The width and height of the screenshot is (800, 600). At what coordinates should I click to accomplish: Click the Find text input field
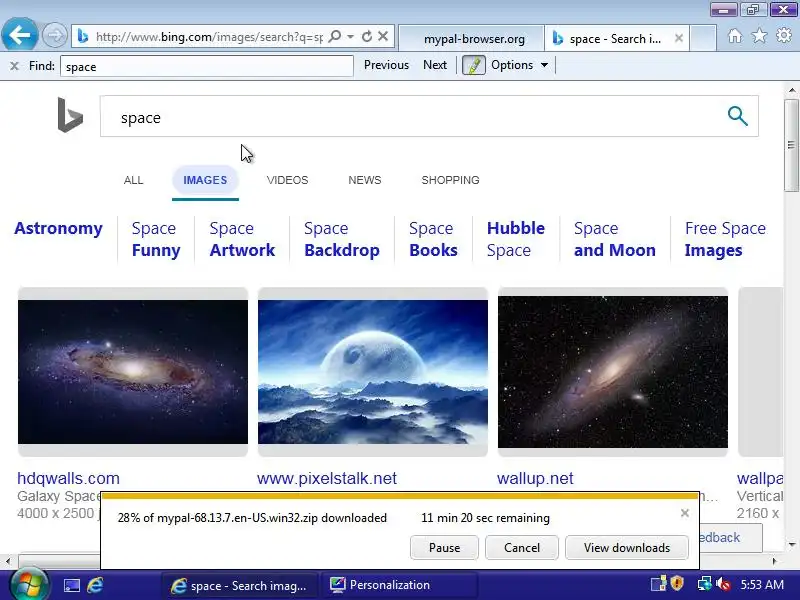click(x=207, y=66)
